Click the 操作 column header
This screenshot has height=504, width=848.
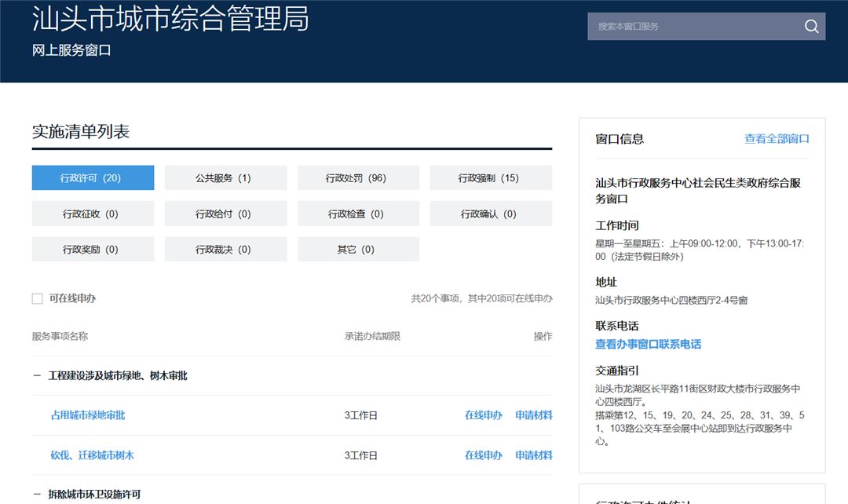coord(543,336)
